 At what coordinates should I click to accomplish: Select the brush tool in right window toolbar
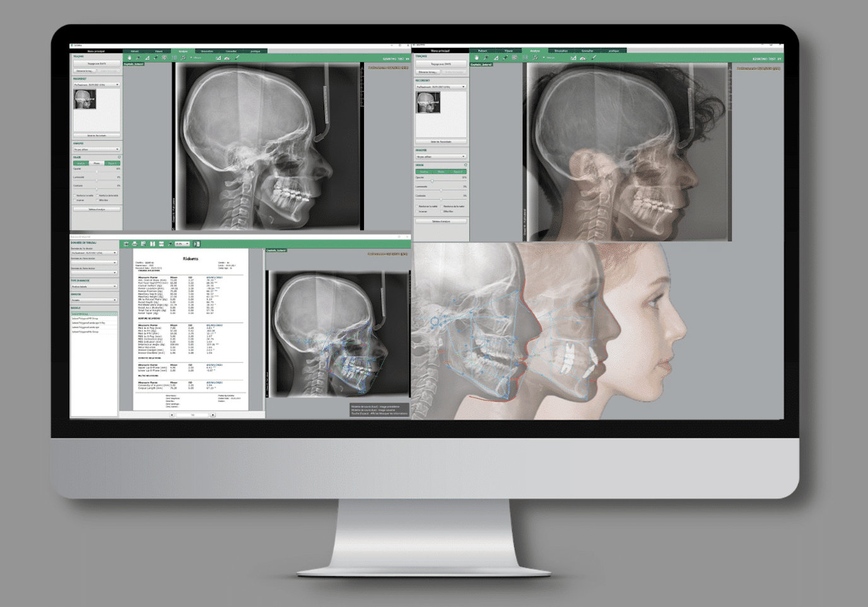coord(594,57)
